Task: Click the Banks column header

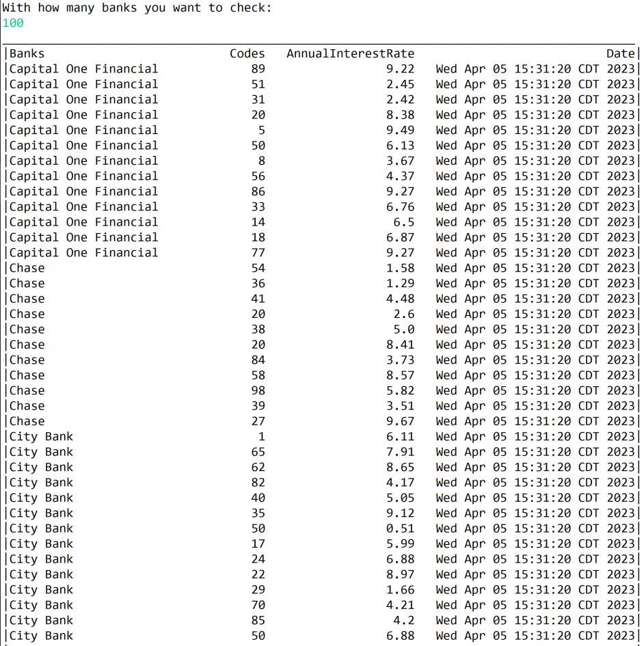Action: pos(27,53)
